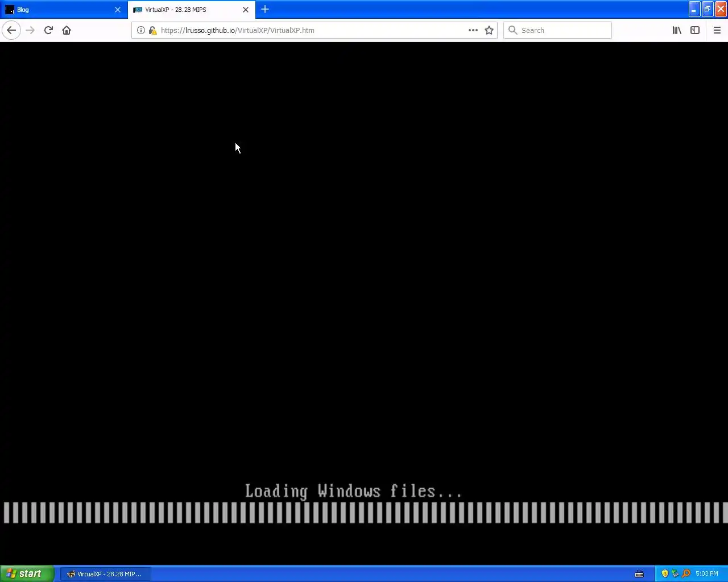Close the Blog tab
The height and width of the screenshot is (582, 728).
pos(118,10)
